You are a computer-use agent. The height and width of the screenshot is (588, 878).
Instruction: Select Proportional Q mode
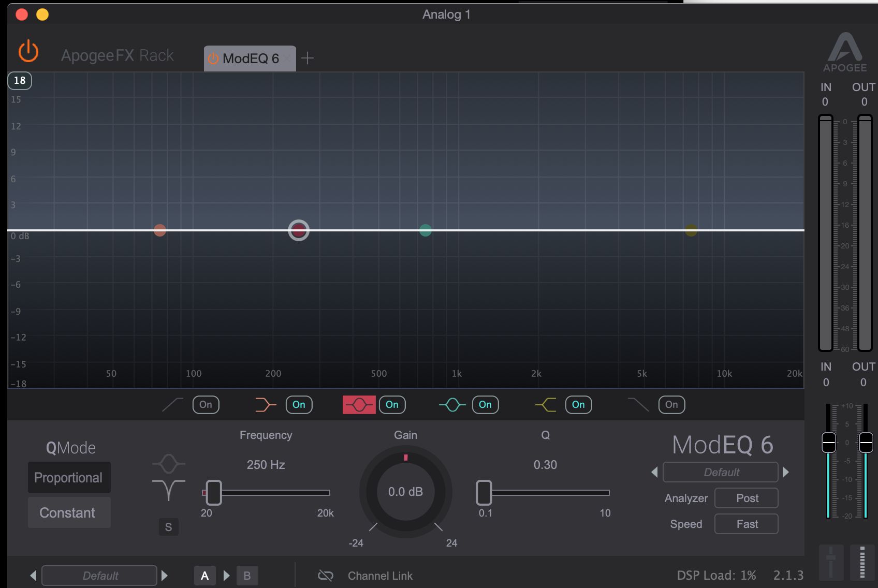[69, 477]
